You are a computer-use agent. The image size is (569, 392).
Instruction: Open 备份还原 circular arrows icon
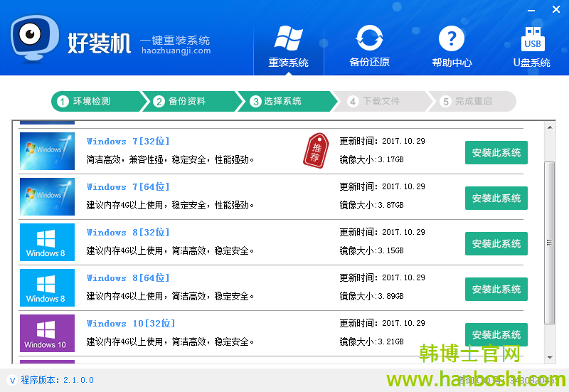point(369,38)
